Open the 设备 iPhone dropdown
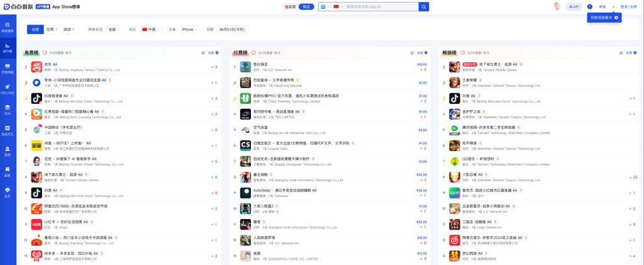Viewport: 644px width, 265px height. click(189, 30)
